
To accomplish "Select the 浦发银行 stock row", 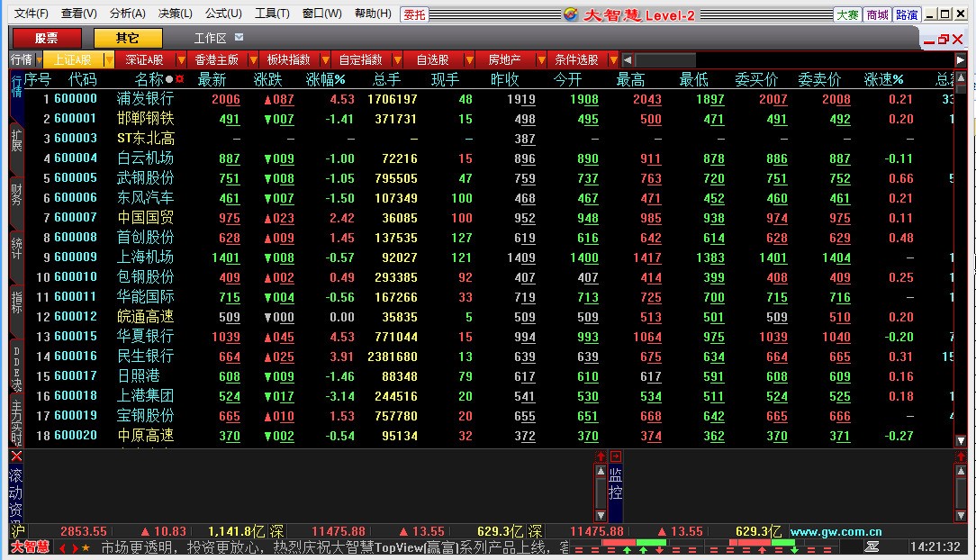I will coord(145,99).
